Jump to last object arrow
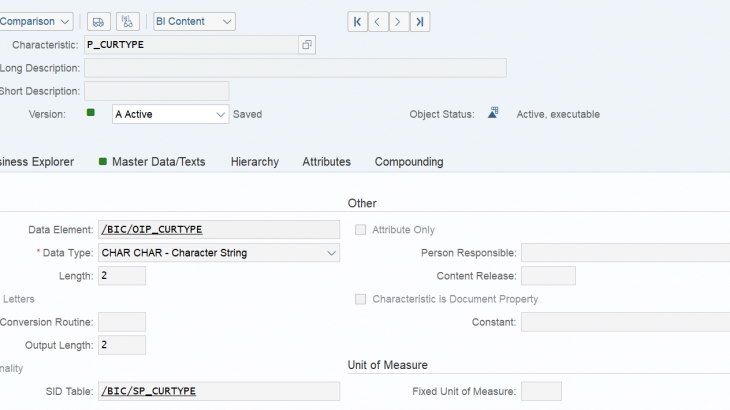 [x=419, y=22]
